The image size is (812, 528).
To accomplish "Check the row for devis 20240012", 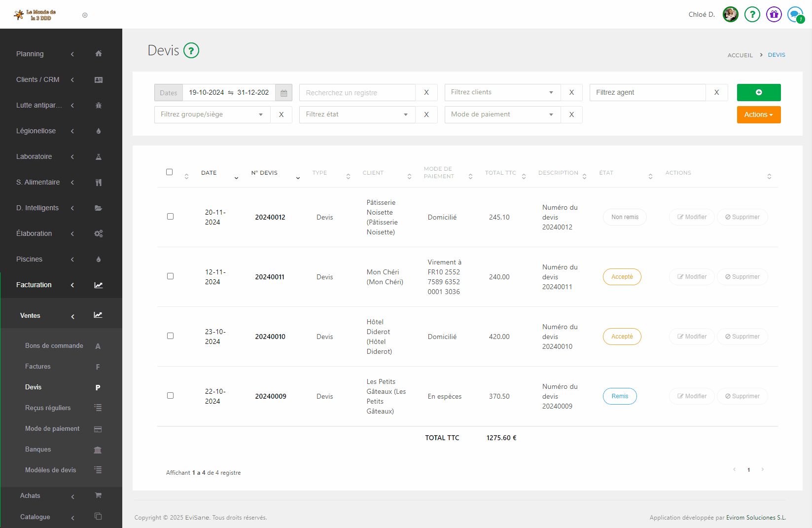I will (170, 217).
